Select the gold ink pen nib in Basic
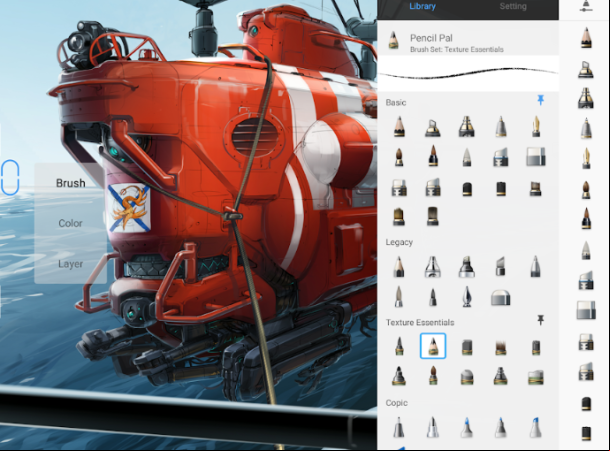The height and width of the screenshot is (451, 610). [x=536, y=127]
